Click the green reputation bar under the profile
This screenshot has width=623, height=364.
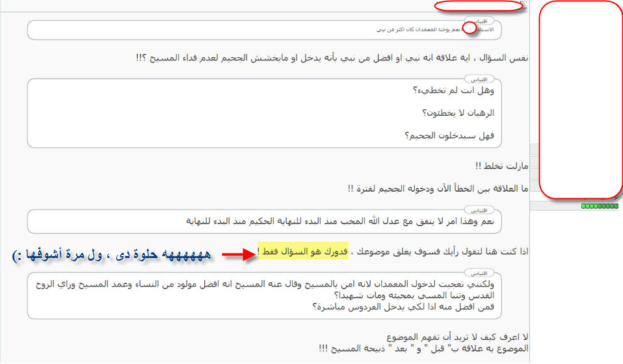tap(600, 206)
